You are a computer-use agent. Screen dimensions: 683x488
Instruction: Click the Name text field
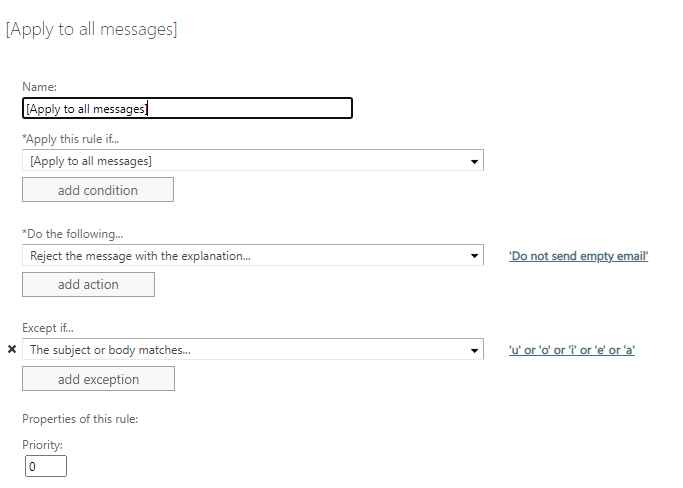(x=187, y=108)
